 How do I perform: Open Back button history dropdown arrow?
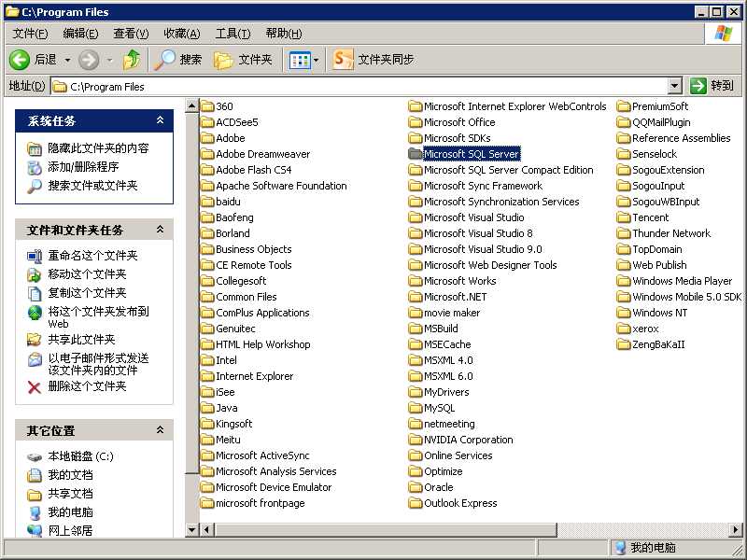point(67,60)
